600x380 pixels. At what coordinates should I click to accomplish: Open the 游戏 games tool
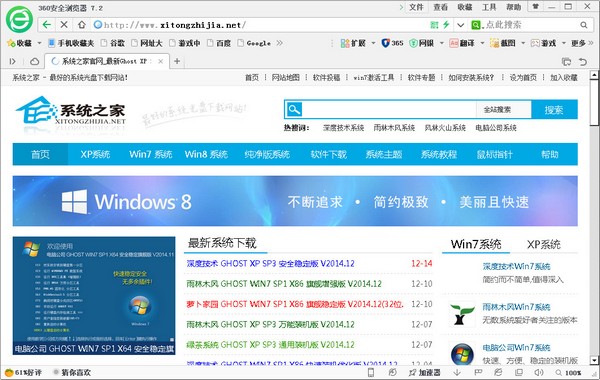(543, 43)
